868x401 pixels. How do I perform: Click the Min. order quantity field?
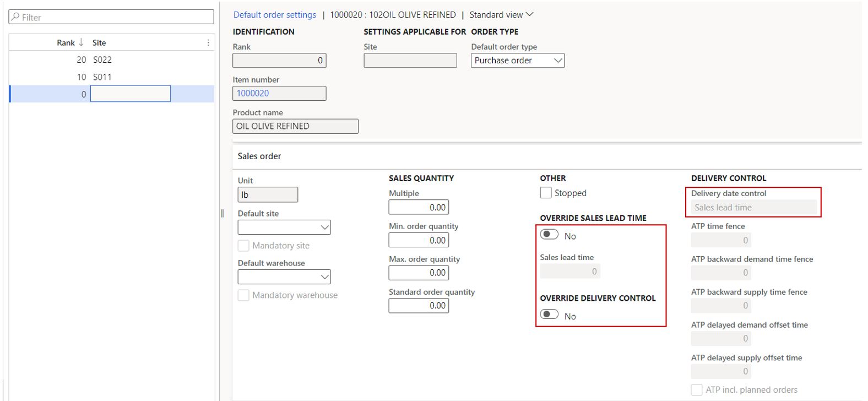(419, 240)
